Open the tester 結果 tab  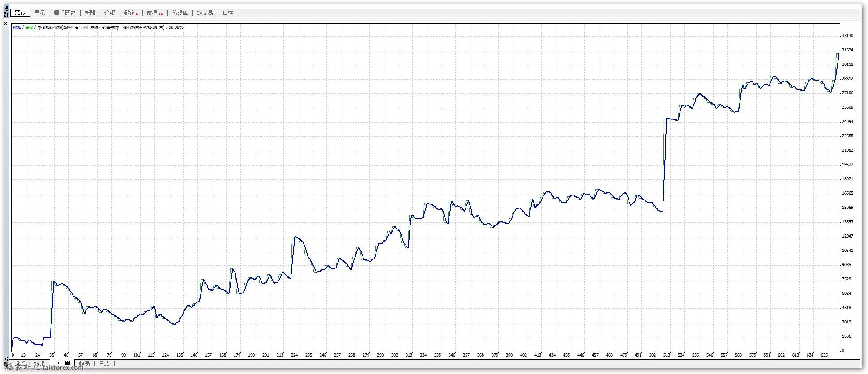pyautogui.click(x=39, y=364)
